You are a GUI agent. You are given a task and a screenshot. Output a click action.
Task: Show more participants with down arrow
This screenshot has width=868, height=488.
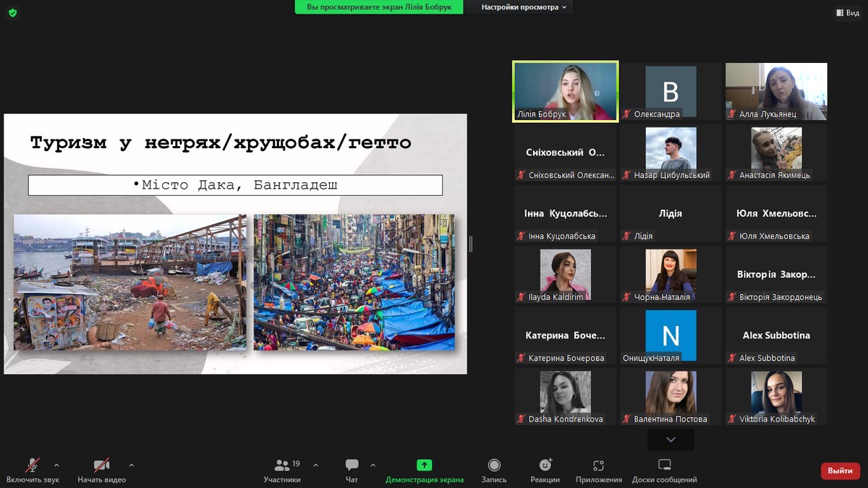click(671, 440)
